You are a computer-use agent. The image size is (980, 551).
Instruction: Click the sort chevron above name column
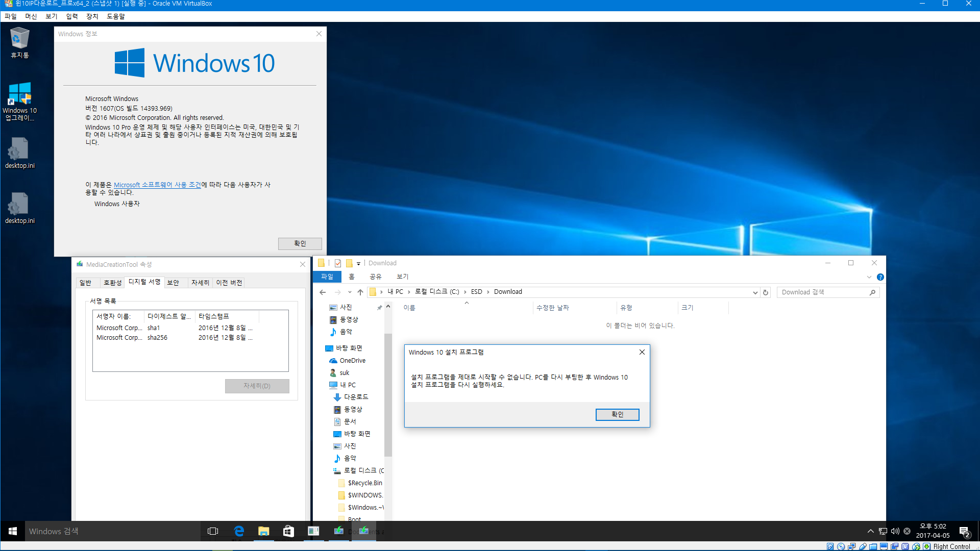(467, 303)
